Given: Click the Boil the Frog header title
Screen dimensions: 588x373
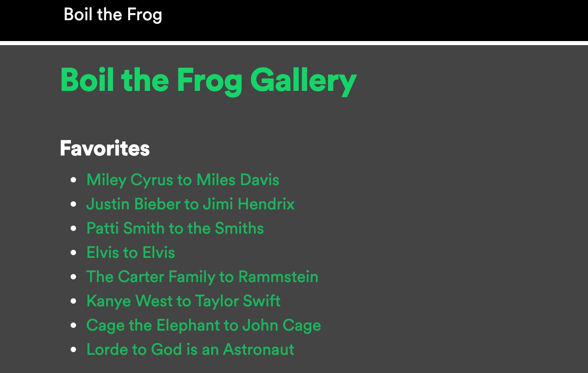Looking at the screenshot, I should tap(113, 15).
